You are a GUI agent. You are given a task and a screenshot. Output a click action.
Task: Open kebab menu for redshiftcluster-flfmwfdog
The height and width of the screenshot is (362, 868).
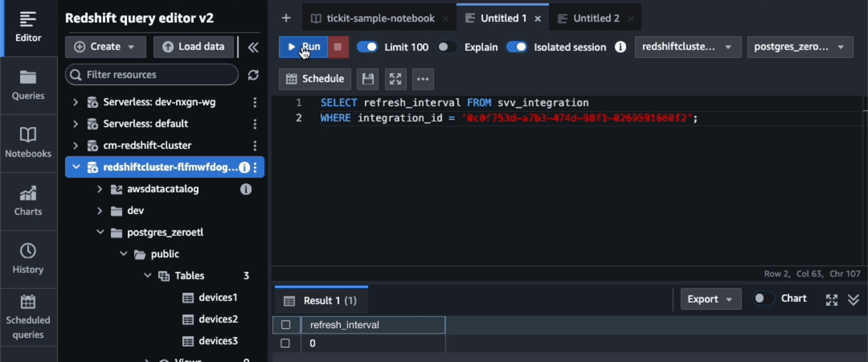pos(255,167)
